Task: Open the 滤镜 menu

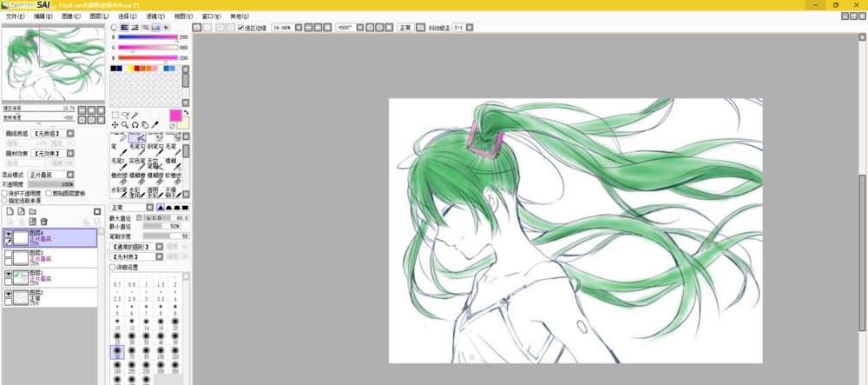Action: [155, 17]
